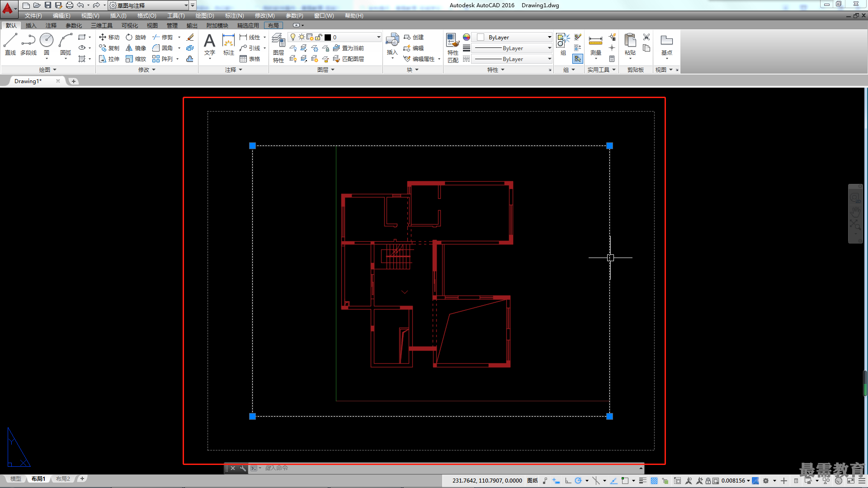Click the 匹配图层 button

click(x=348, y=59)
